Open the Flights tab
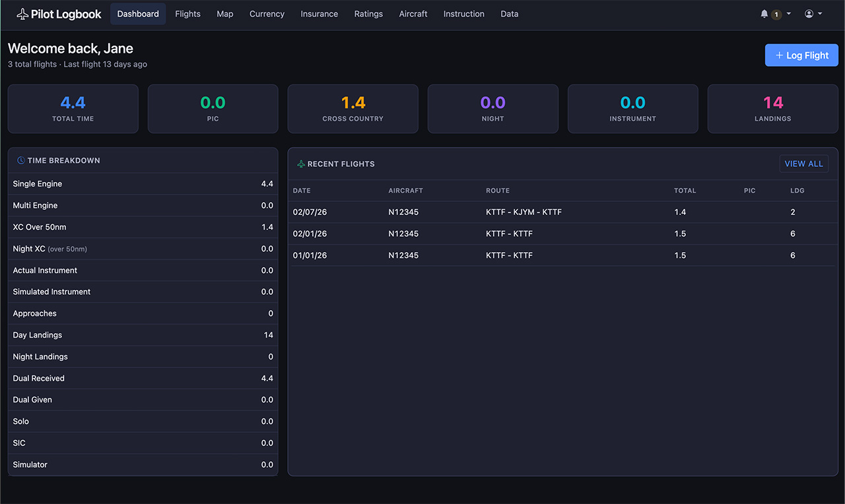Screen dimensions: 845x504 click(187, 14)
